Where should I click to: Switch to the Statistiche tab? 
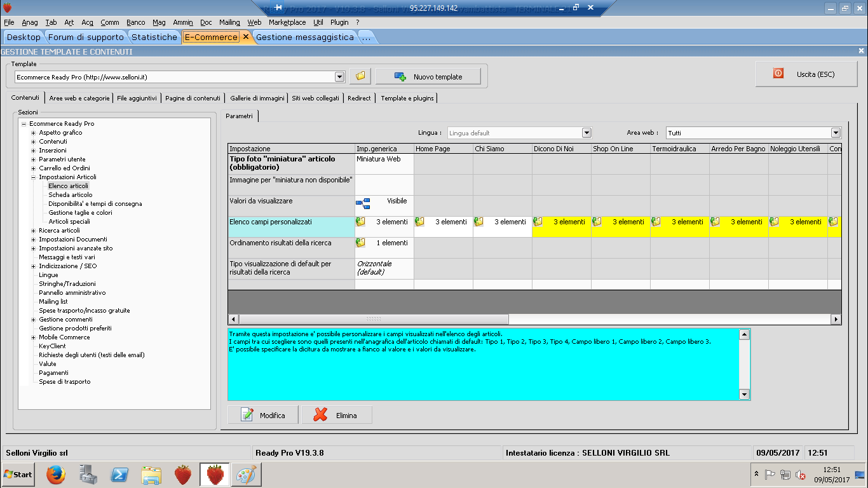point(154,37)
